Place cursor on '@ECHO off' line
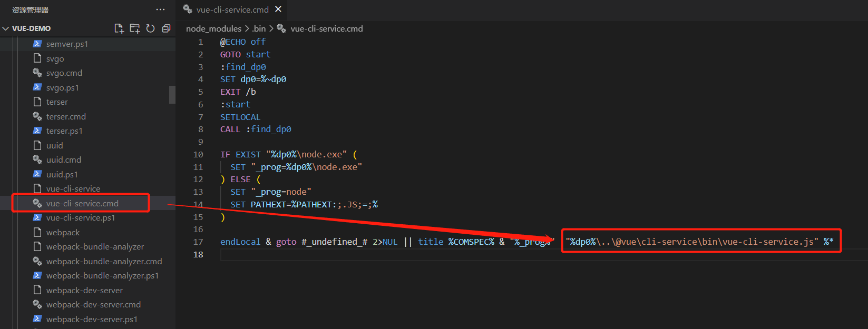Screen dimensions: 868x329 click(x=243, y=42)
